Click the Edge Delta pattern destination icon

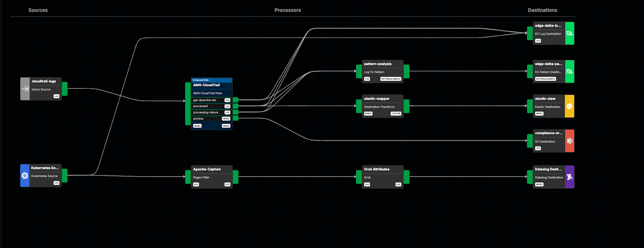pos(570,71)
